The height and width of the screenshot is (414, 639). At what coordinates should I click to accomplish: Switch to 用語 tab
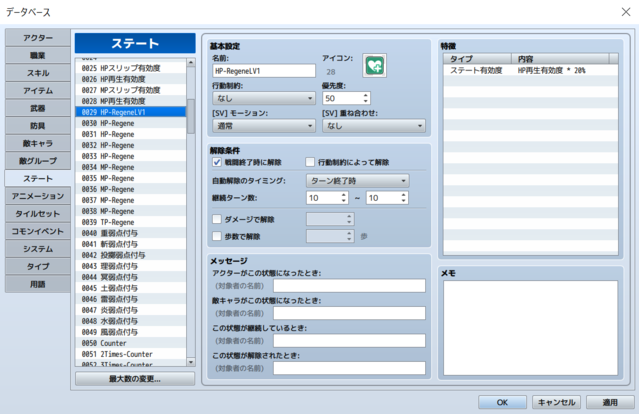point(37,284)
